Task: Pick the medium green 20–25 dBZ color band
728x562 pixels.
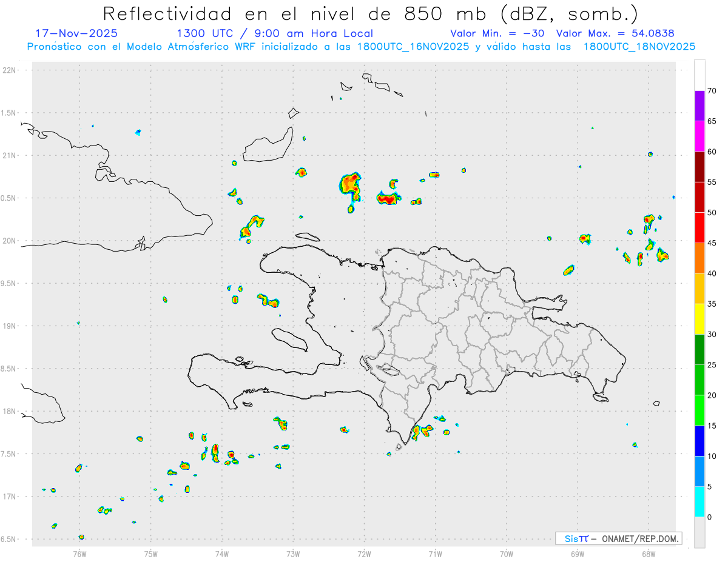Action: point(699,380)
